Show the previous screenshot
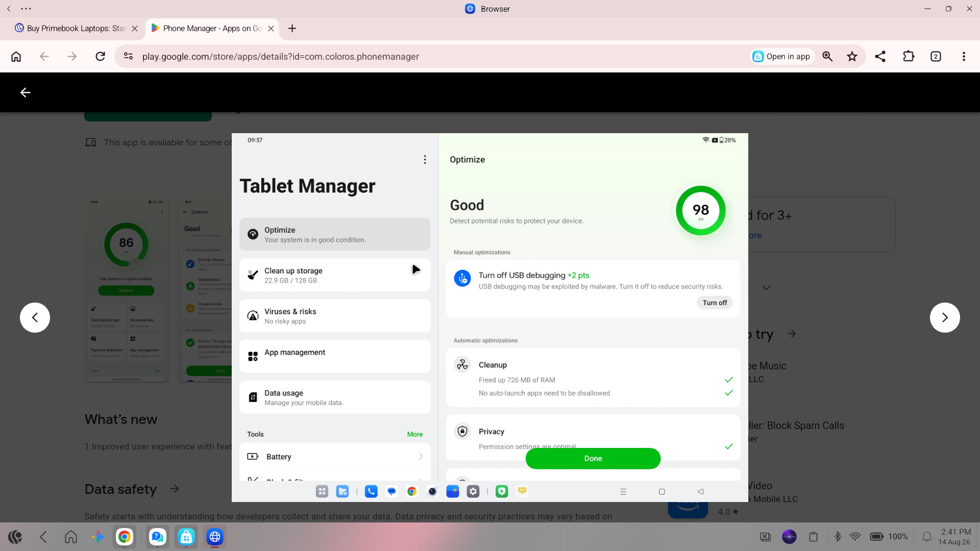This screenshot has width=980, height=551. coord(35,317)
